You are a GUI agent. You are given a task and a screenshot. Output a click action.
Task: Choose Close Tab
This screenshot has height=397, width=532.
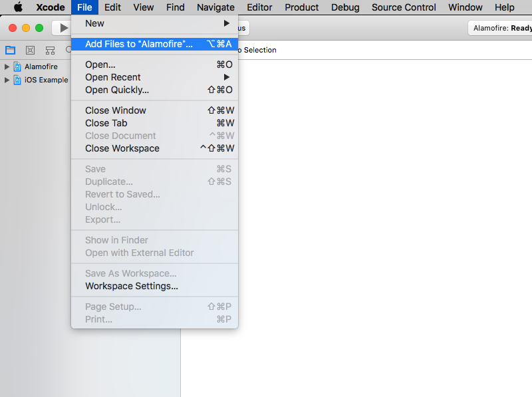pyautogui.click(x=154, y=123)
